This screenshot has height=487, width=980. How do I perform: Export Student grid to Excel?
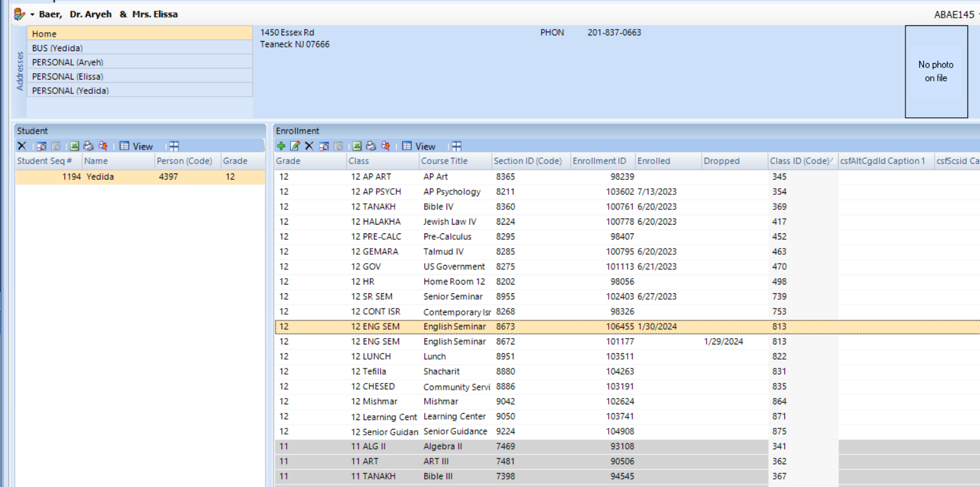75,146
